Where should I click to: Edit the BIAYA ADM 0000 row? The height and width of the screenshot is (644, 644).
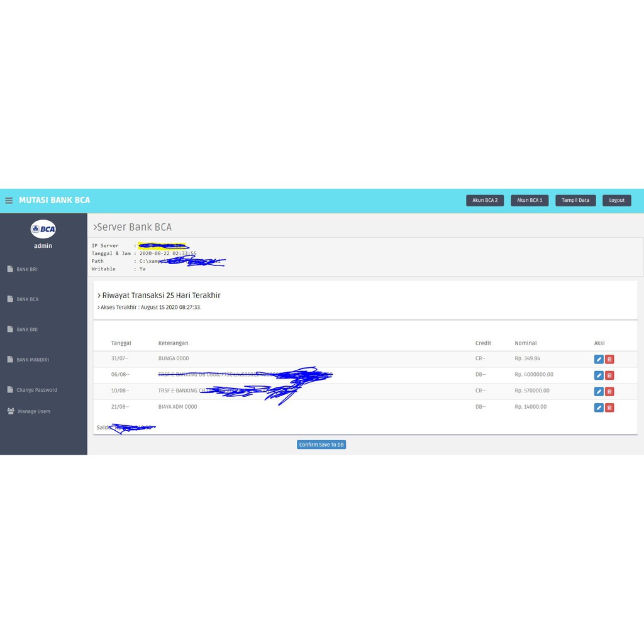point(599,408)
